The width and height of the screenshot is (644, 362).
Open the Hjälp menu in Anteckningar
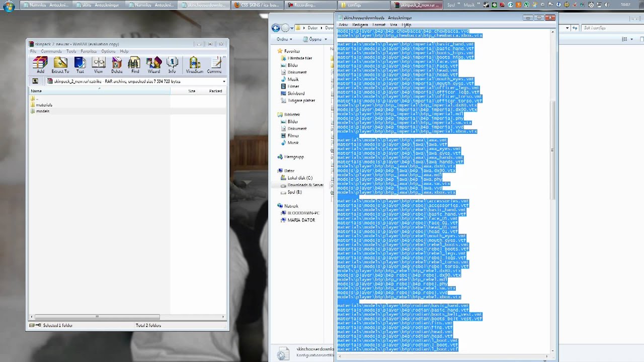pyautogui.click(x=406, y=25)
